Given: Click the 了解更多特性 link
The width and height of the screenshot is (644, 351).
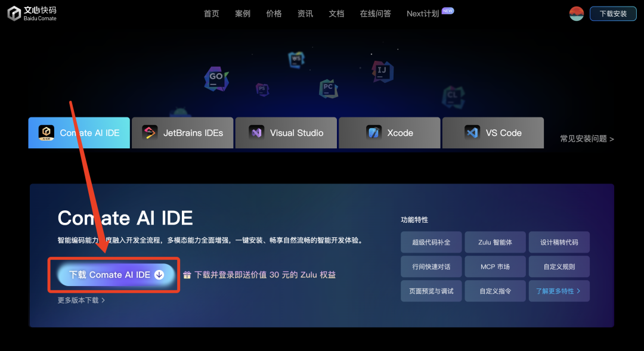Looking at the screenshot, I should click(559, 291).
